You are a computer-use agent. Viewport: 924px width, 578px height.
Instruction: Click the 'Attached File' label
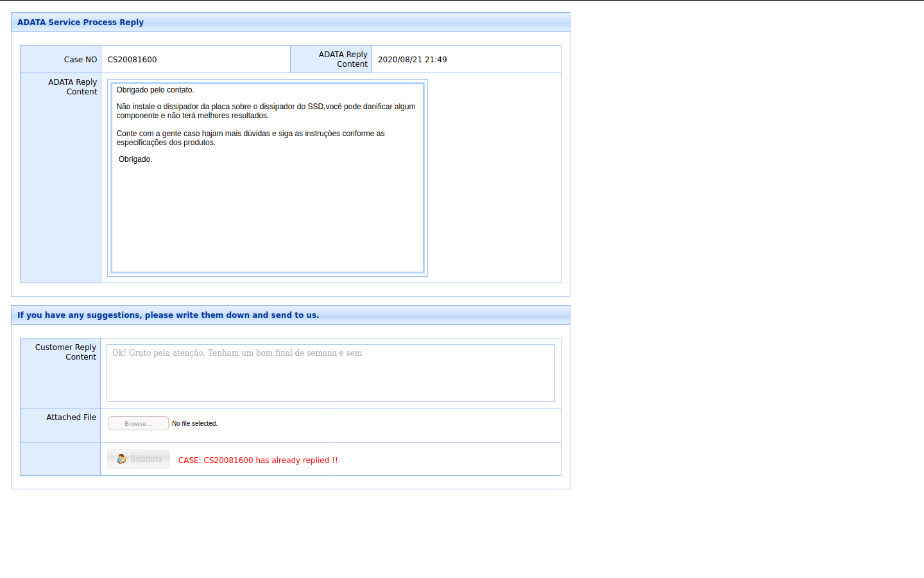[x=71, y=417]
